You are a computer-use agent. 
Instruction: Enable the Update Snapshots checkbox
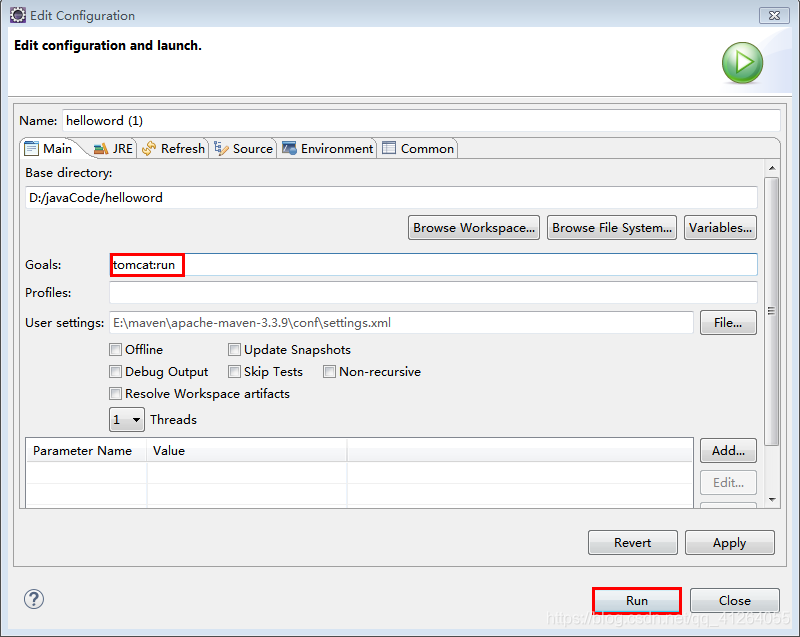point(234,349)
